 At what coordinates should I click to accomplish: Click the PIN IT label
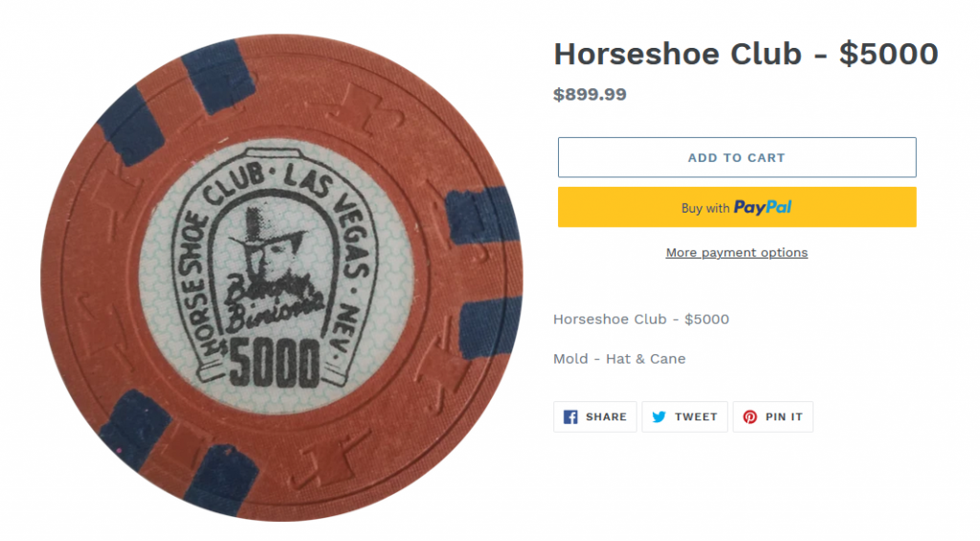(x=784, y=417)
